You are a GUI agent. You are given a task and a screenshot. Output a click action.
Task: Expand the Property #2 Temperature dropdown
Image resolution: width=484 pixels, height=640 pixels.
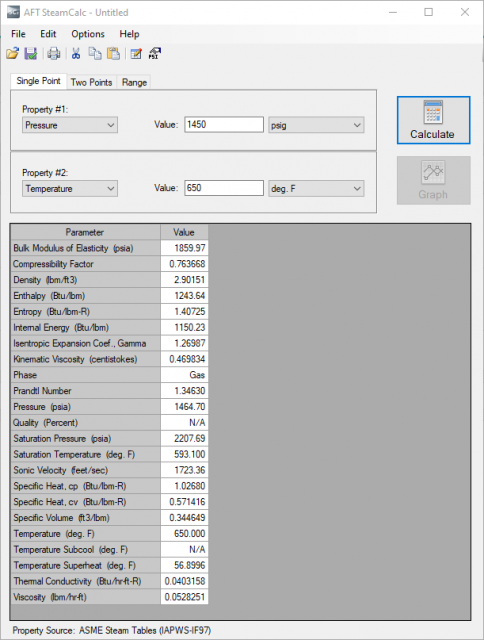click(x=70, y=189)
